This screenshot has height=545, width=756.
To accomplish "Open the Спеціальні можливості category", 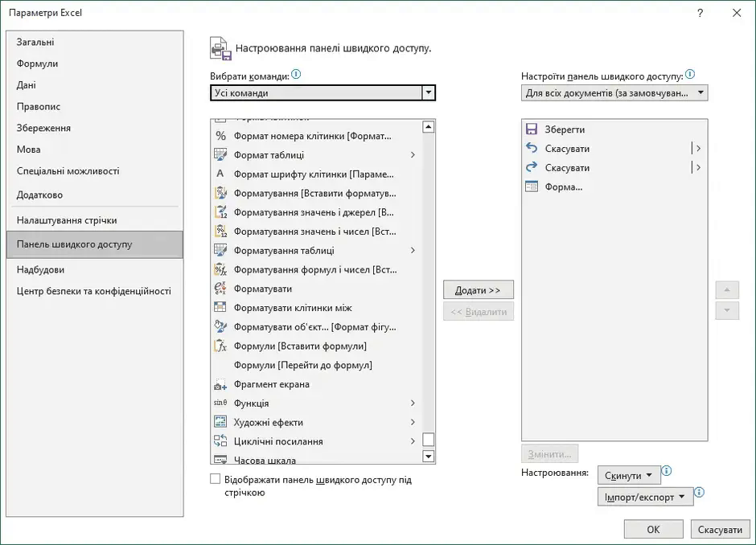I will point(95,171).
